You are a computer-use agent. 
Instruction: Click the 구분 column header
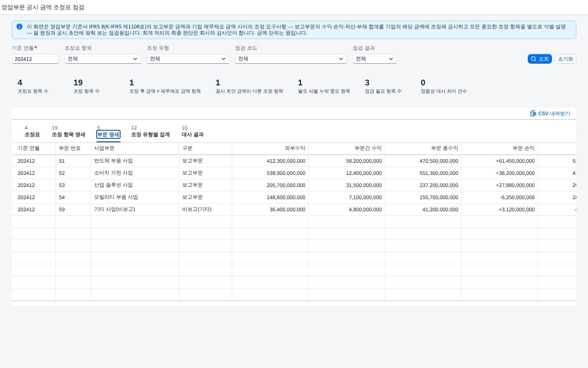(x=205, y=148)
